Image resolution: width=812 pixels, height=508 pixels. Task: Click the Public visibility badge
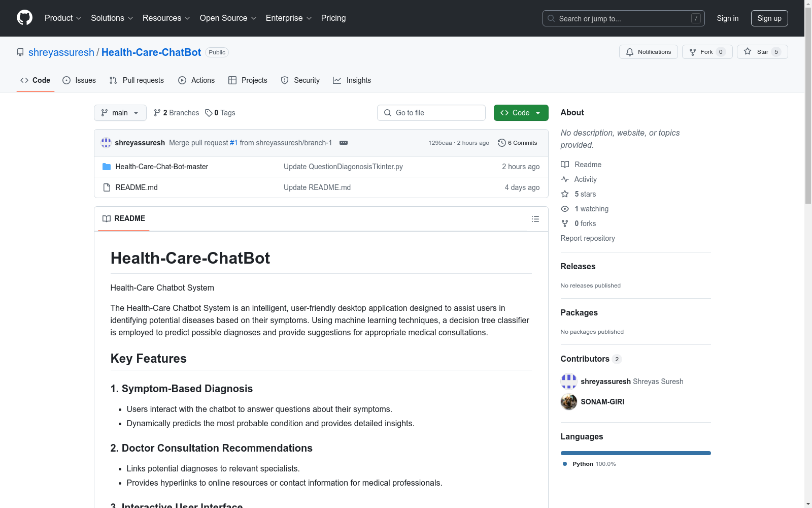tap(217, 52)
